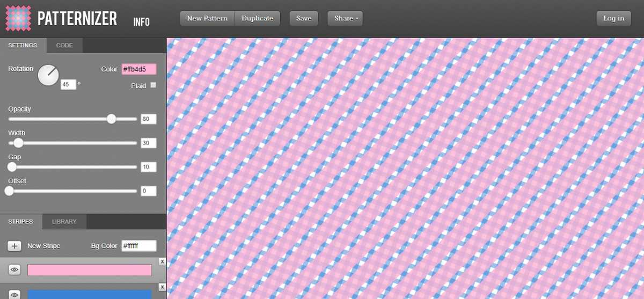Click the Rotation dial knob
The image size is (644, 299).
pos(48,75)
